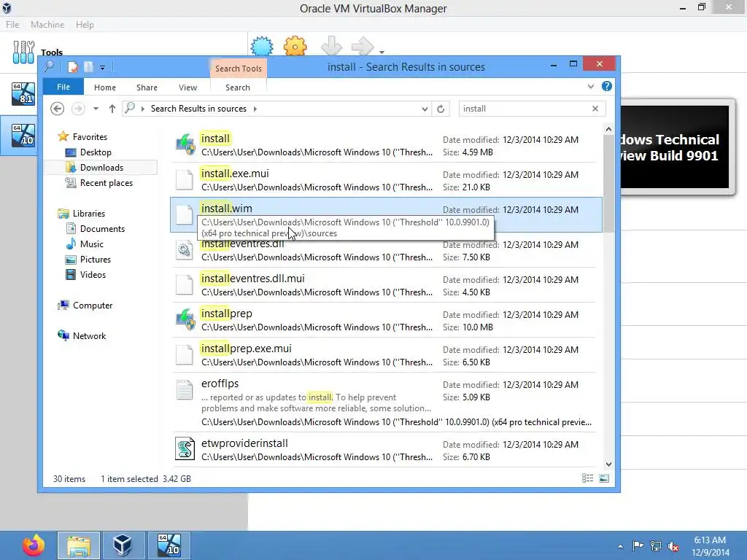
Task: Open Downloads in the navigation pane
Action: point(101,167)
